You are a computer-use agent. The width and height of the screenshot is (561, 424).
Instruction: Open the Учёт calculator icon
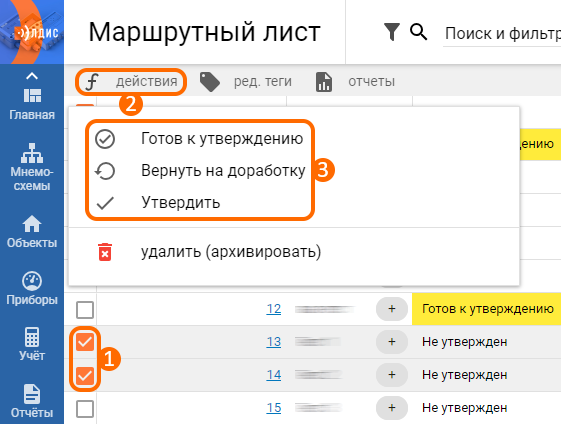tap(32, 337)
